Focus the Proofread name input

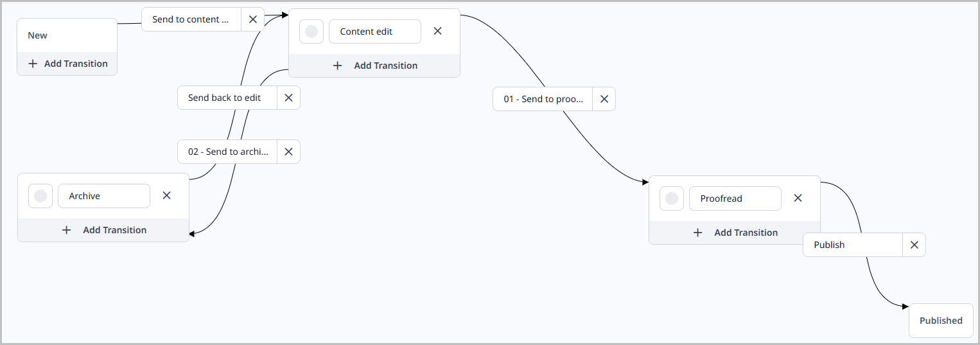click(x=735, y=199)
